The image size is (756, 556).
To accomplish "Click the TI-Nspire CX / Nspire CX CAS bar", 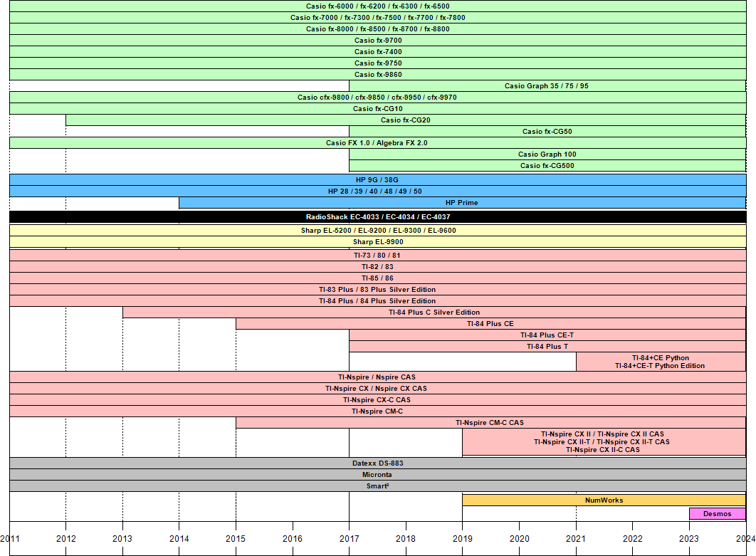I will pos(378,389).
